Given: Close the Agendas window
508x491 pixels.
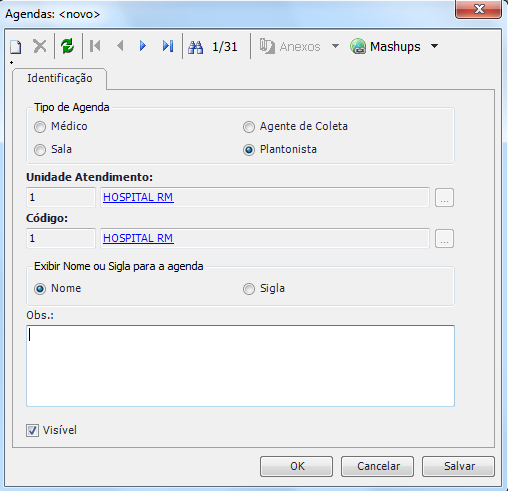Looking at the screenshot, I should tap(479, 9).
